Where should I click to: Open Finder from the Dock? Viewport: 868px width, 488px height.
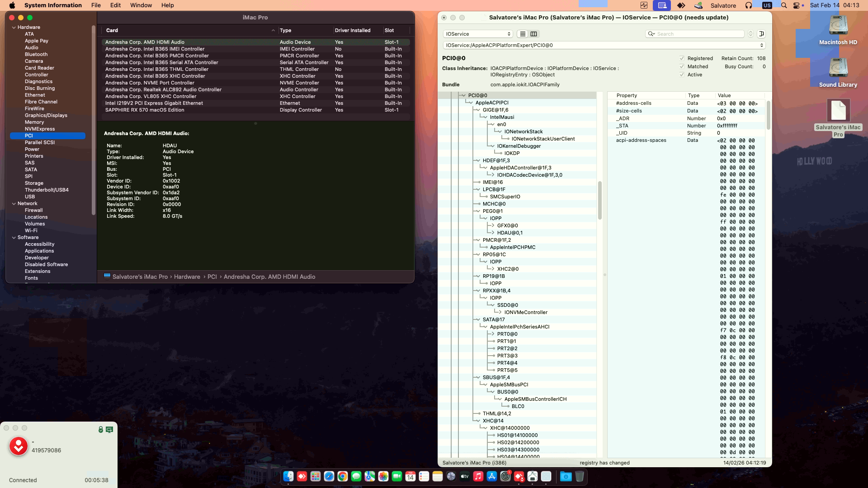288,476
